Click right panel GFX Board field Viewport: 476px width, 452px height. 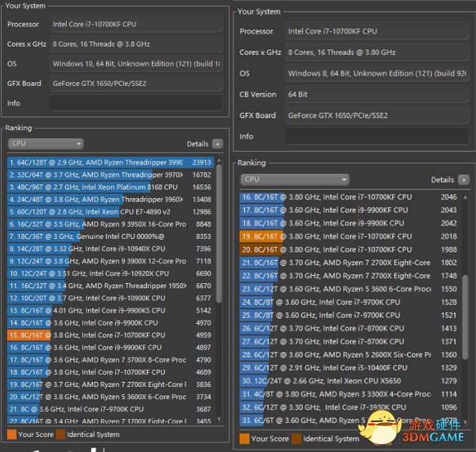[377, 115]
